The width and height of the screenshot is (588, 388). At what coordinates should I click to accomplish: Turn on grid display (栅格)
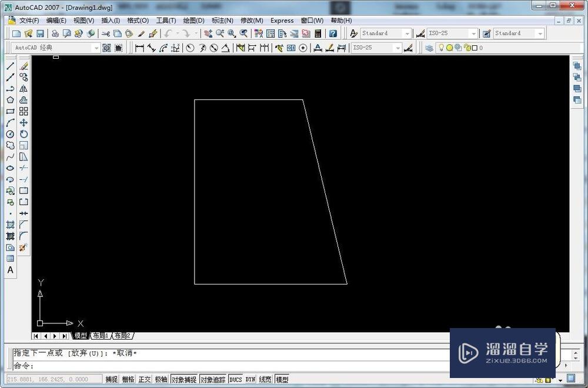(128, 379)
